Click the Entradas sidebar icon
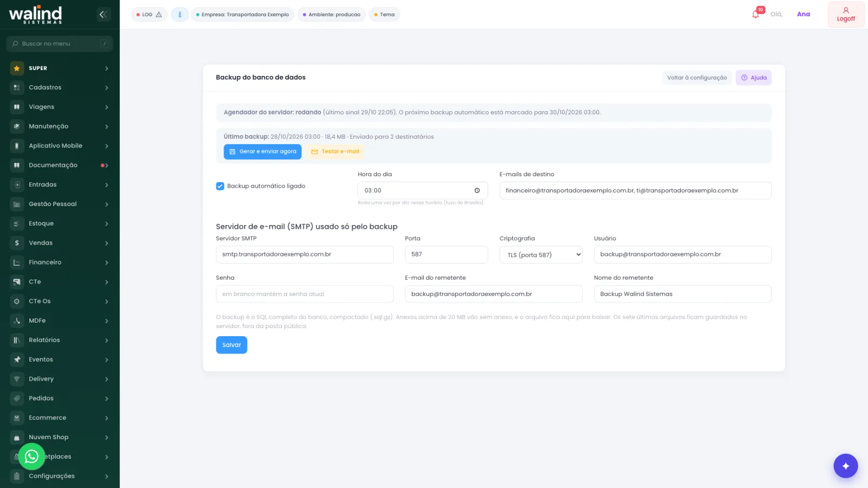The image size is (868, 488). [17, 185]
